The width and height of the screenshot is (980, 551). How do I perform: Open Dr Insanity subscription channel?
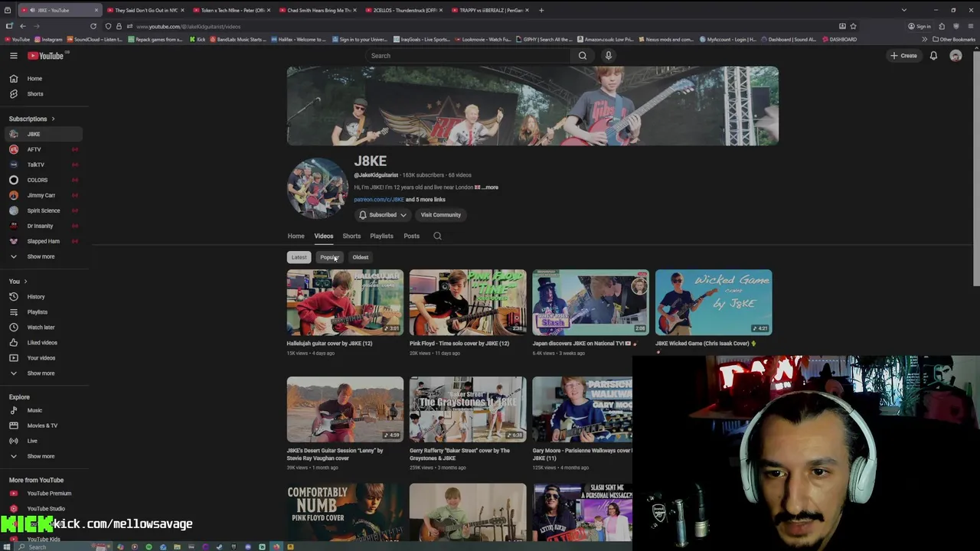(44, 226)
